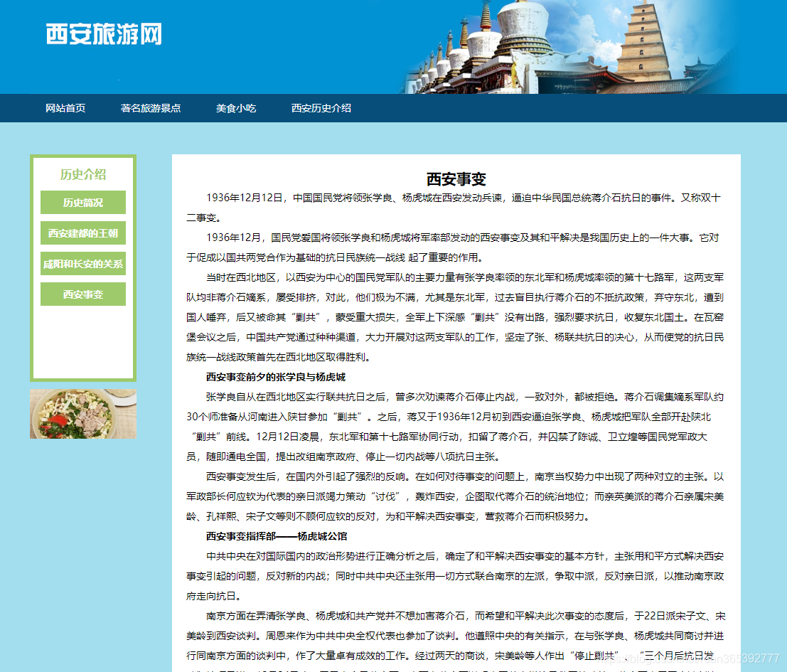
Task: Click the paragraph starting 1936年12月12日
Action: tap(455, 208)
